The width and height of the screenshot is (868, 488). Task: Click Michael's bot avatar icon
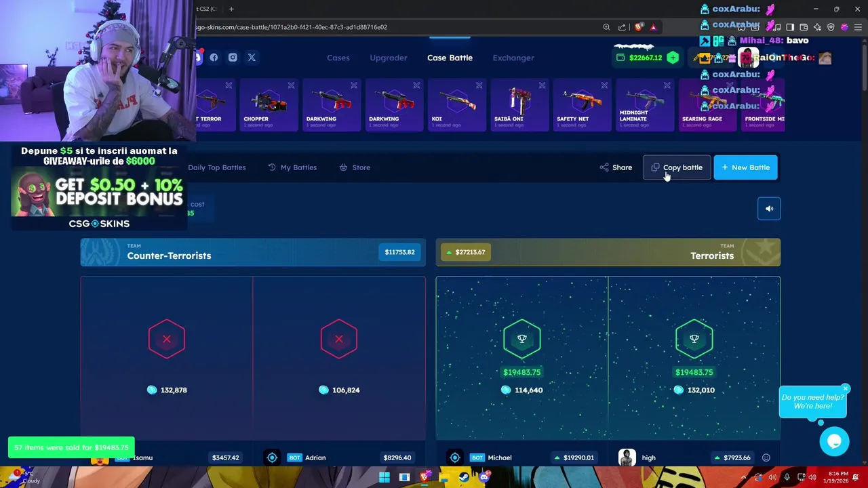(x=455, y=457)
